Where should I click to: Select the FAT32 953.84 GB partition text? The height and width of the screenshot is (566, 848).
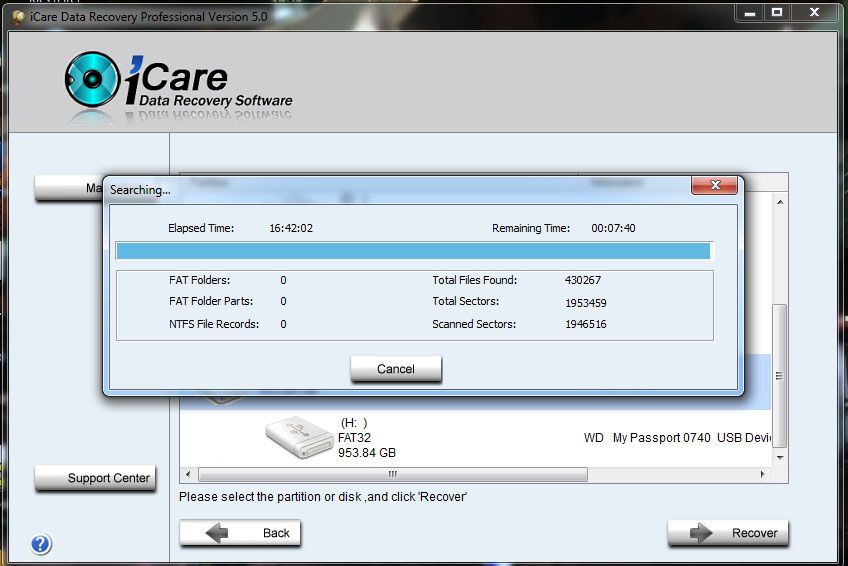366,445
